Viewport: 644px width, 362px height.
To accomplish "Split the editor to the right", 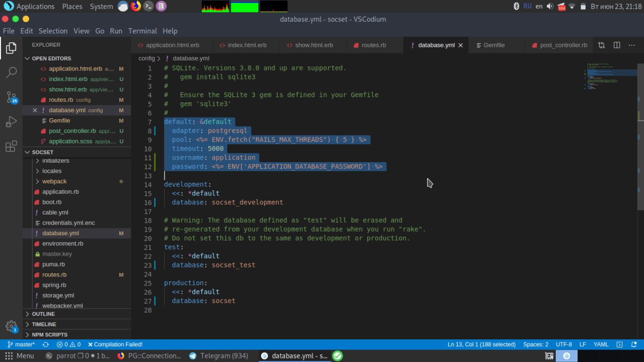I will pyautogui.click(x=617, y=45).
